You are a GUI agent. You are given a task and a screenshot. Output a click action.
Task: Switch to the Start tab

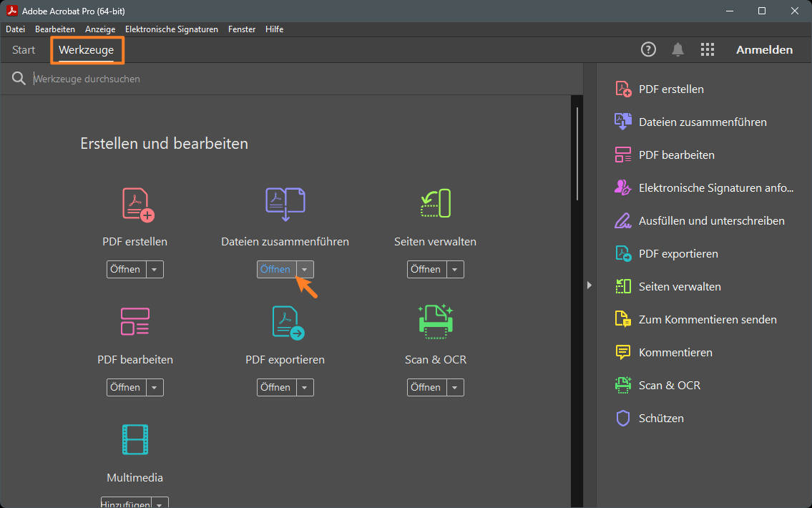tap(24, 50)
